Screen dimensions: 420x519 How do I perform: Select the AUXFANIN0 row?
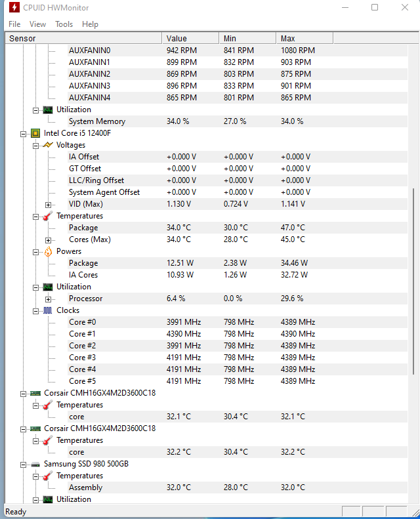pos(238,51)
